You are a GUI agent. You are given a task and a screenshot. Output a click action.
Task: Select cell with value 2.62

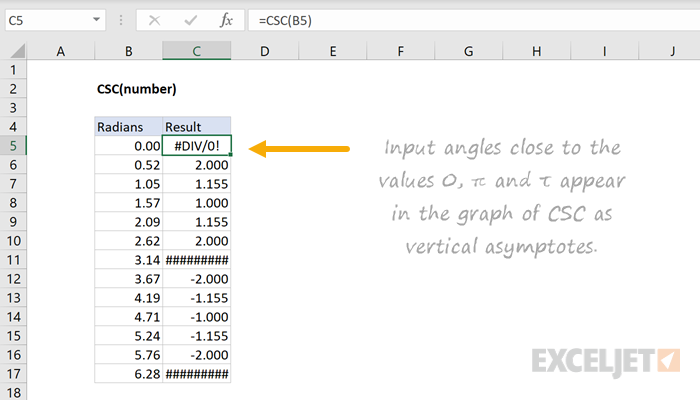(x=129, y=241)
